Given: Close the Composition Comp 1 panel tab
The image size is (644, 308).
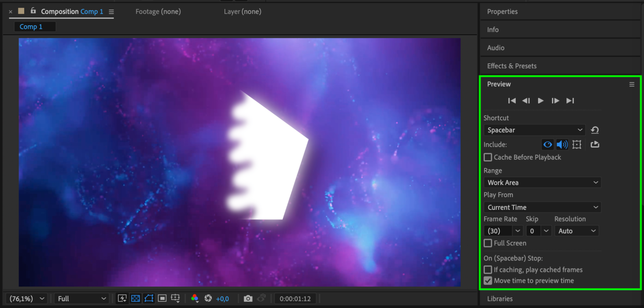Looking at the screenshot, I should point(11,12).
